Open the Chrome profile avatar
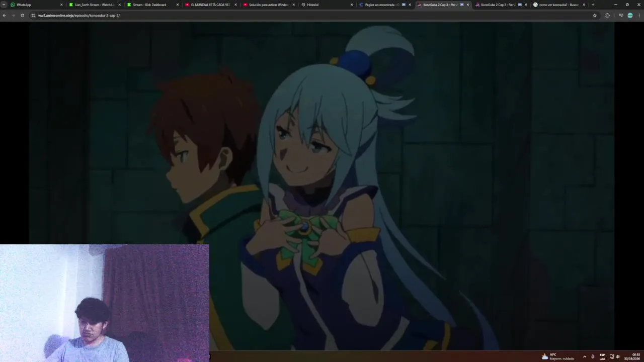Viewport: 644px width, 362px height. [x=630, y=16]
